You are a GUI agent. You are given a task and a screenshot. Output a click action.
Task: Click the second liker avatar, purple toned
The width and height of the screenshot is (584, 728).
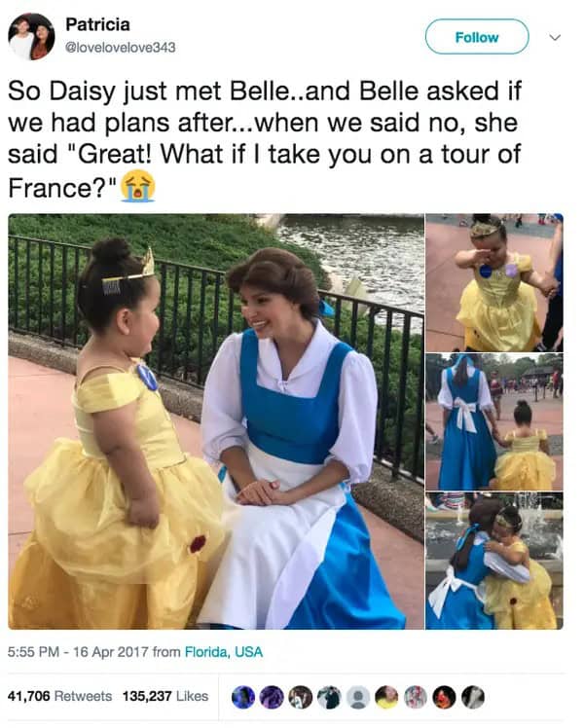click(272, 697)
